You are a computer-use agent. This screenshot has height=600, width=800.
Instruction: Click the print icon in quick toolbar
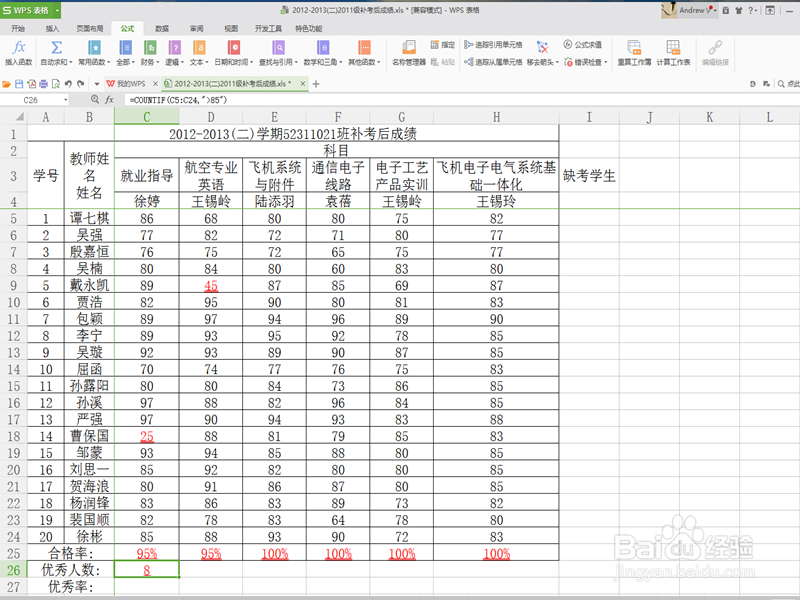(x=43, y=84)
